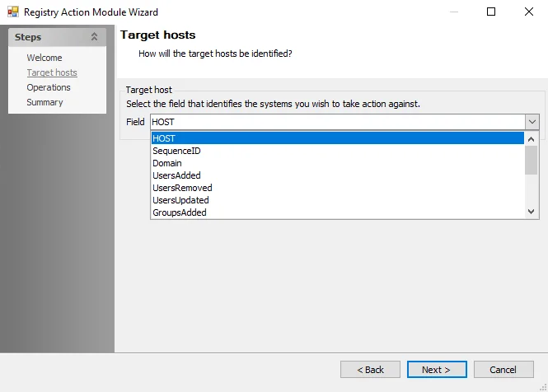Choose SequenceID from the field list

tap(338, 151)
